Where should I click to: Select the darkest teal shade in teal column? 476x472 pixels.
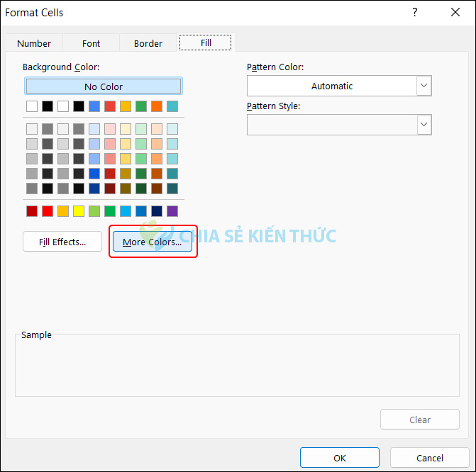(x=172, y=189)
